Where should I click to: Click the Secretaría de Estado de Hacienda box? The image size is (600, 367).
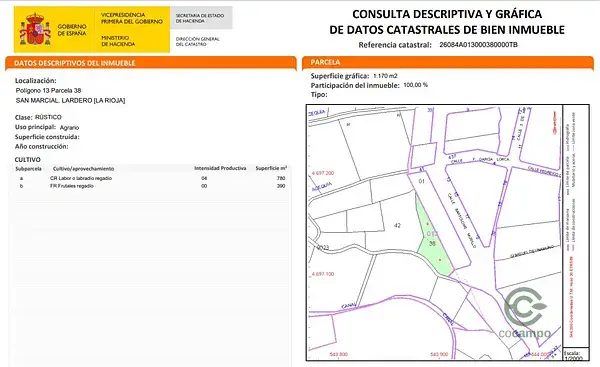[x=201, y=18]
